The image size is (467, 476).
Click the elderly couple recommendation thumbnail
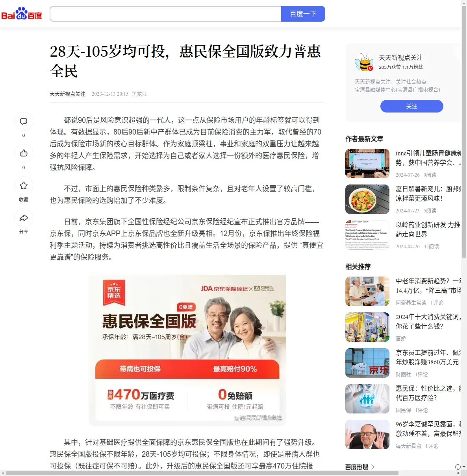click(x=367, y=291)
